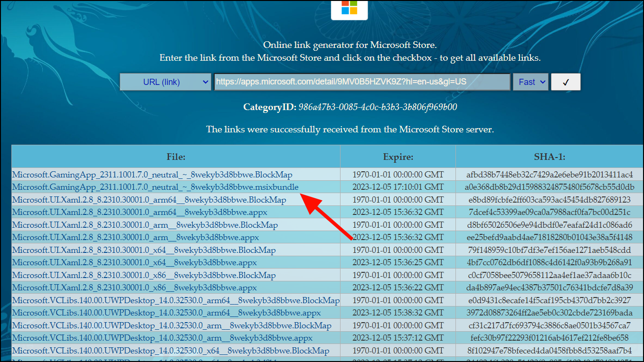Download Microsoft.GamingApp neutral .BlockMap file
This screenshot has width=644, height=362.
[x=152, y=175]
